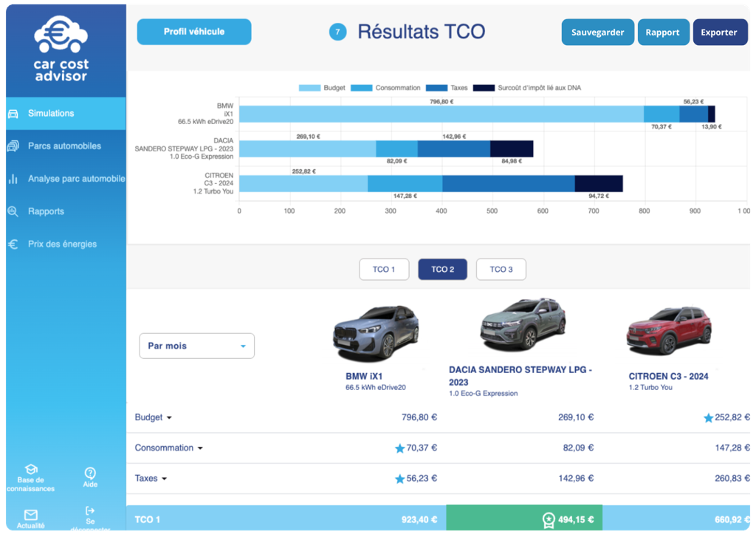This screenshot has height=537, width=756.
Task: Open the Par mois period dropdown
Action: coord(196,346)
